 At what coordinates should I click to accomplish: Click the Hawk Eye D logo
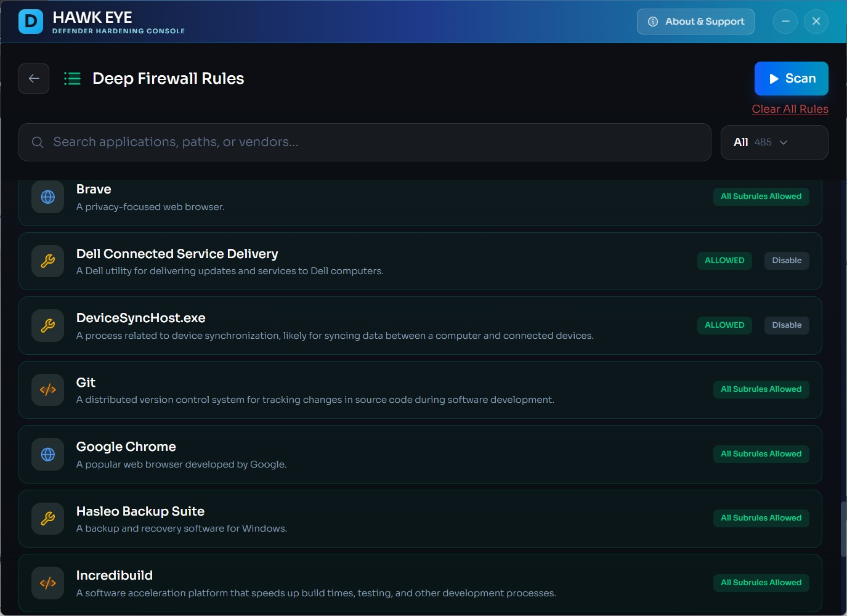pyautogui.click(x=30, y=22)
